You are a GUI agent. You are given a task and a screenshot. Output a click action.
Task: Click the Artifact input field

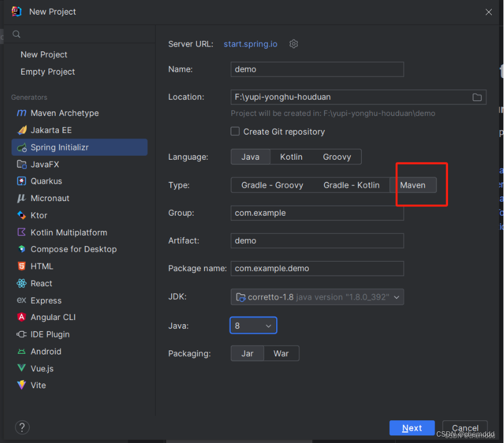tap(317, 241)
